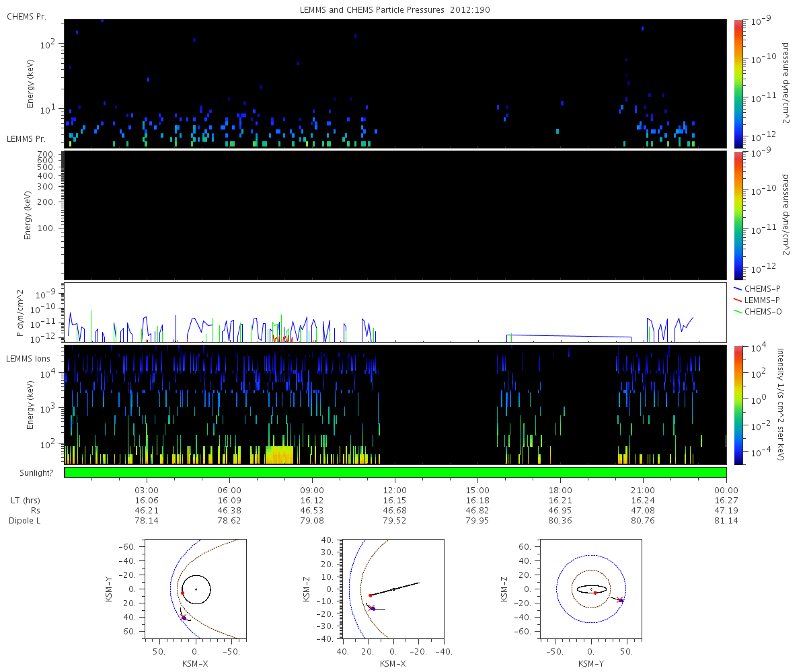
Task: Click the LEMMS Ions intensity colorbar
Action: pyautogui.click(x=738, y=405)
